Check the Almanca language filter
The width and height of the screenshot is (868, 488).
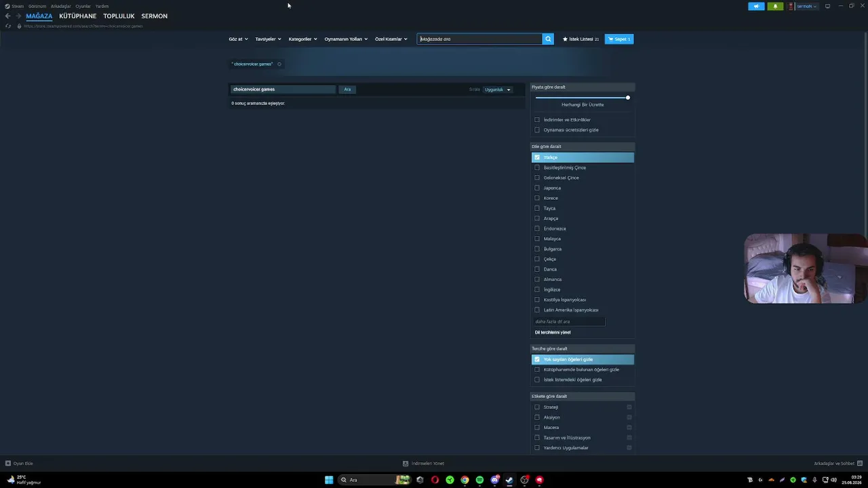click(x=537, y=279)
